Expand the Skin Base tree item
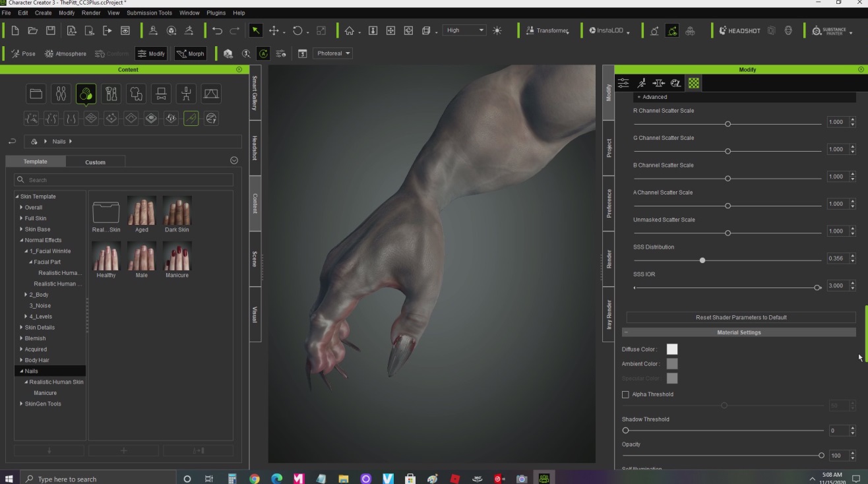868x484 pixels. pos(21,229)
